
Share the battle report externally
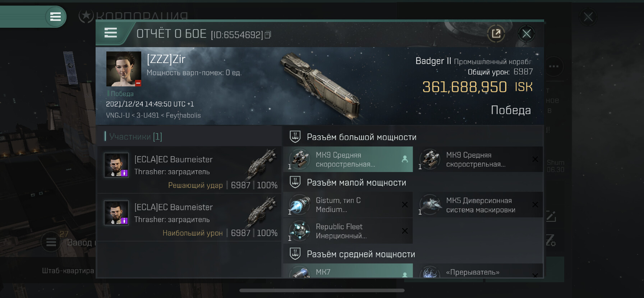coord(496,34)
